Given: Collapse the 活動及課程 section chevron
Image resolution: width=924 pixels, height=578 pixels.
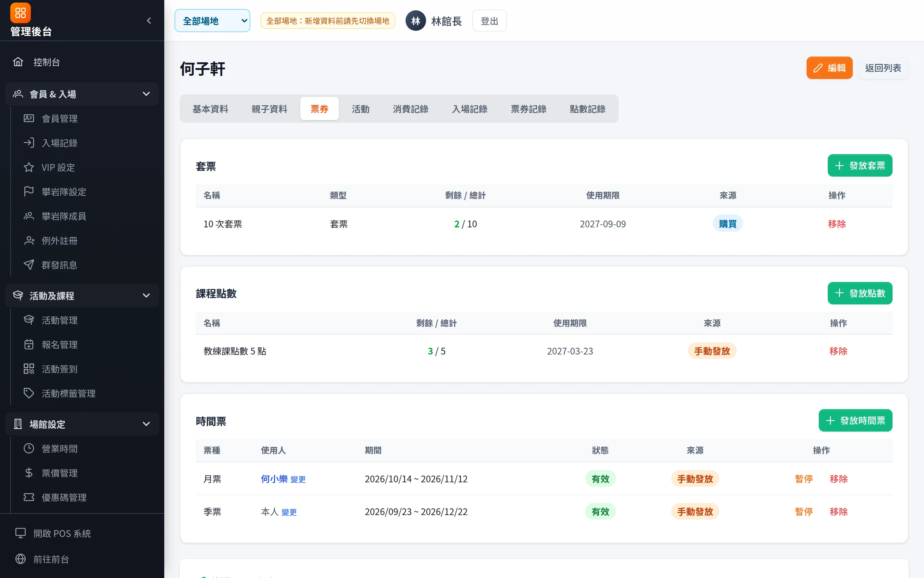Looking at the screenshot, I should tap(146, 295).
